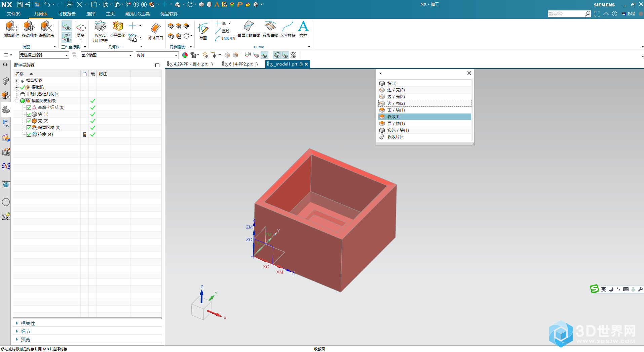Image resolution: width=644 pixels, height=352 pixels.
Task: Select 块(1) in quick pick list
Action: coord(425,83)
